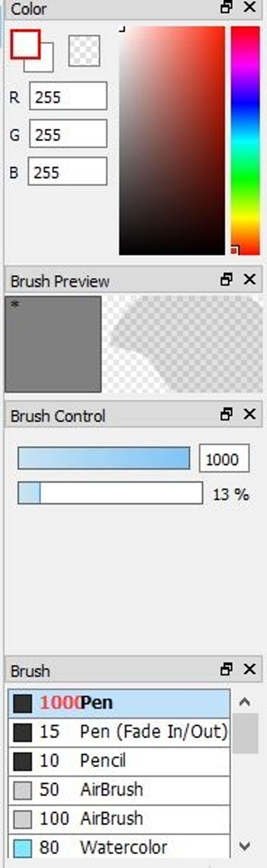Image resolution: width=267 pixels, height=868 pixels.
Task: Select the transparent color swatch
Action: click(x=84, y=51)
